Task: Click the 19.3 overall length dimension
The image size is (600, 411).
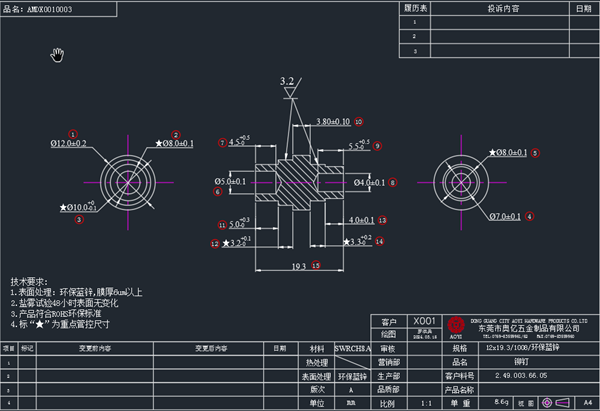Action: 298,265
